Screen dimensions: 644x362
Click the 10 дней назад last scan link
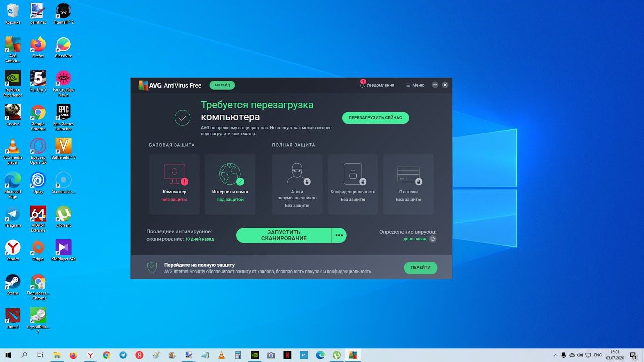(x=199, y=239)
